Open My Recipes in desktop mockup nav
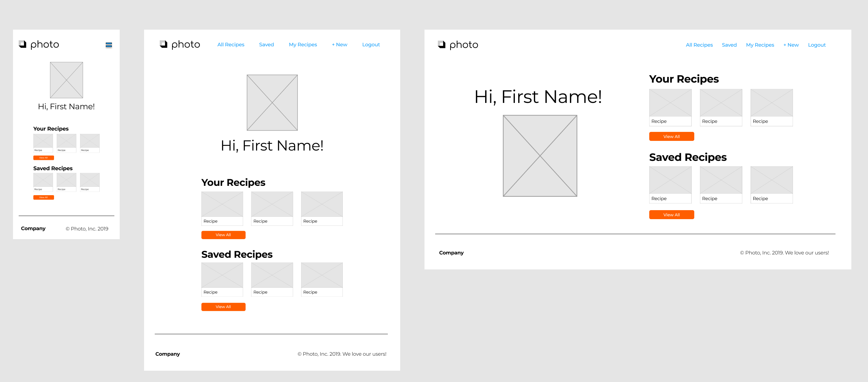868x382 pixels. (760, 45)
